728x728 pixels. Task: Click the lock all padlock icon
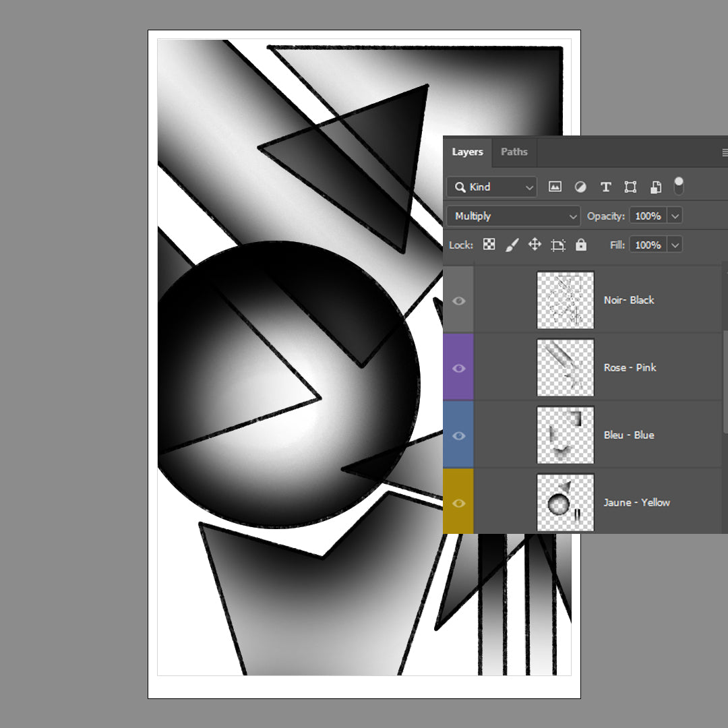pyautogui.click(x=581, y=245)
